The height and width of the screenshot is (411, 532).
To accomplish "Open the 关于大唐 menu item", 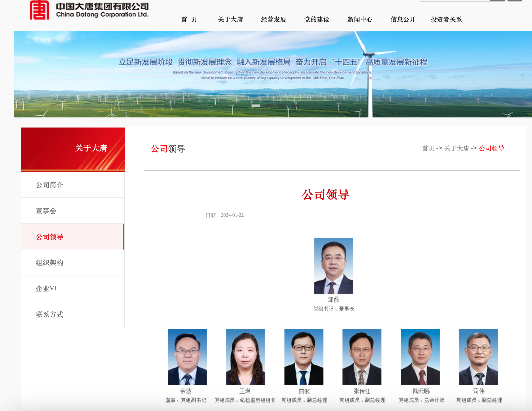I will point(230,19).
